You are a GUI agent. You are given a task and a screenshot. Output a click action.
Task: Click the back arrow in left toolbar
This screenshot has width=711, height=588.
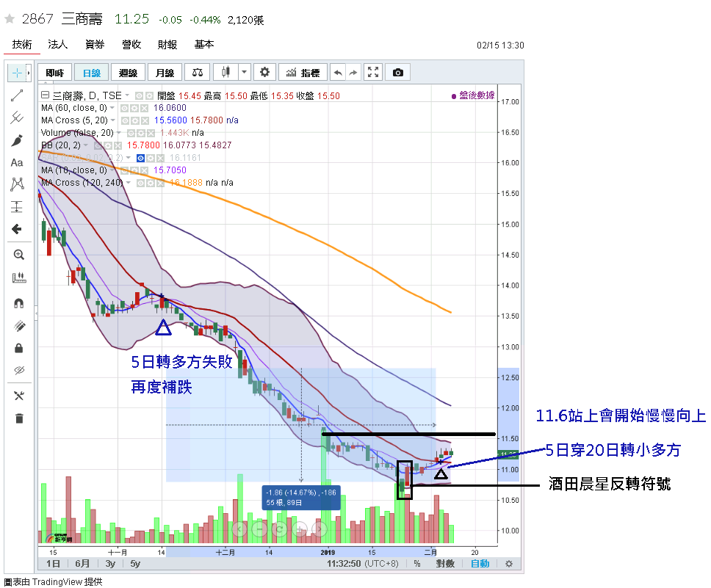(17, 229)
